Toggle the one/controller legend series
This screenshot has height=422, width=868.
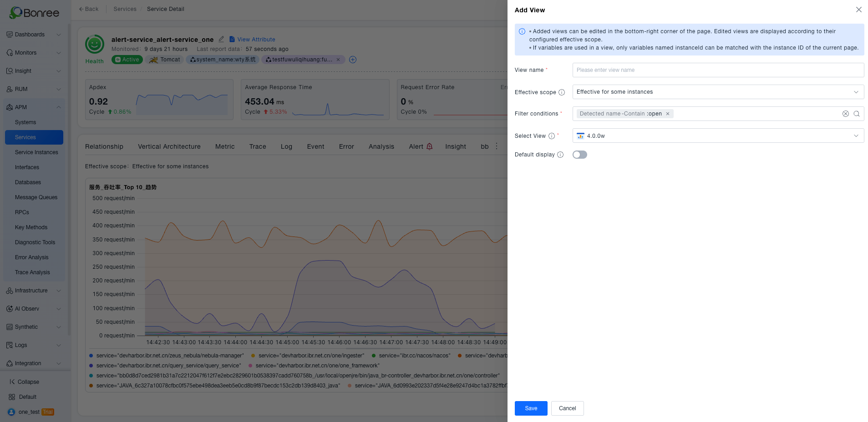294,376
